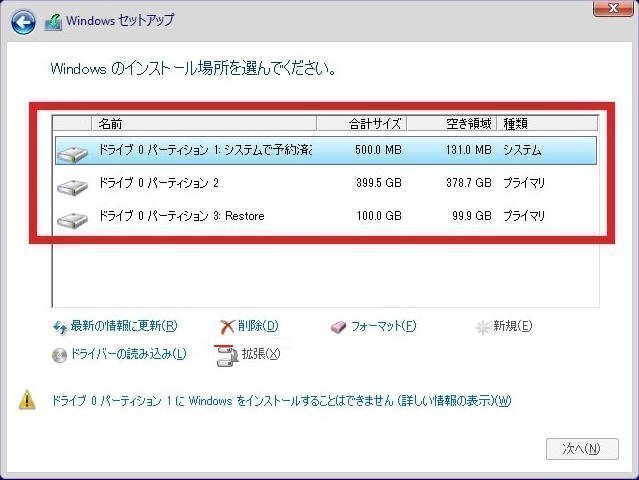Sort by 名前 column header

[204, 123]
